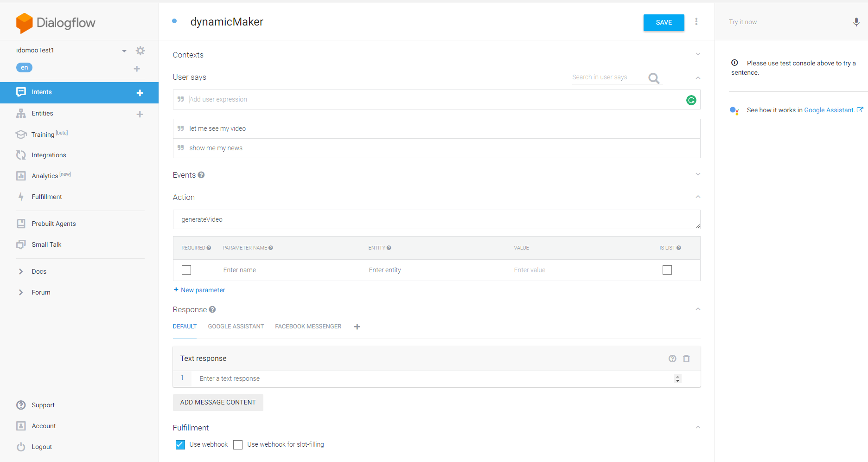Open Response help question mark
The height and width of the screenshot is (462, 868).
tap(212, 309)
